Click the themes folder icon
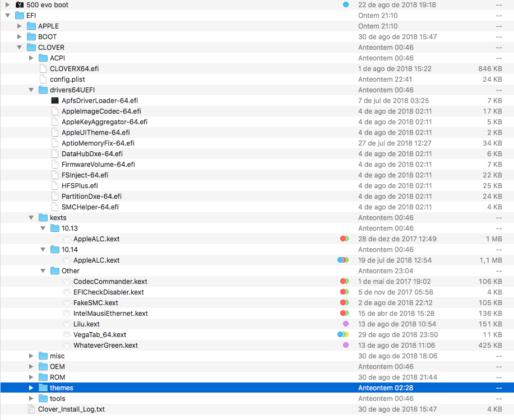 coord(43,388)
